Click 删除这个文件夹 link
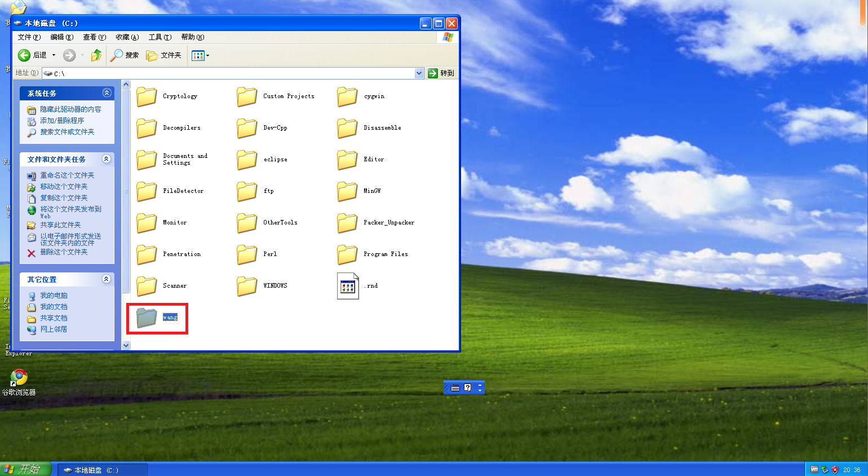Screen dimensions: 868x476 pyautogui.click(x=64, y=252)
